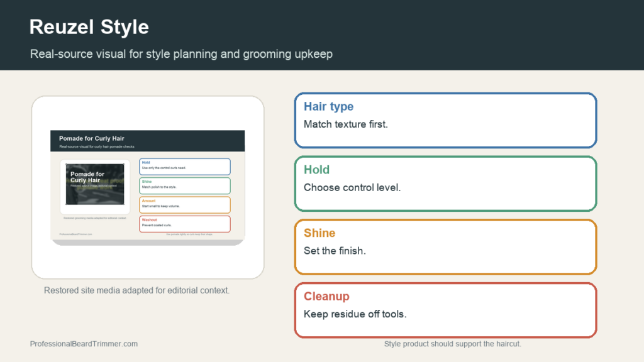The image size is (644, 362).
Task: Click the Reuzel Style title
Action: (89, 27)
